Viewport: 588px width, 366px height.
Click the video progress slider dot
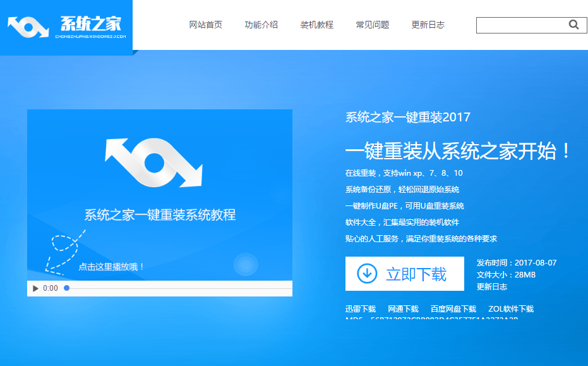pyautogui.click(x=66, y=288)
